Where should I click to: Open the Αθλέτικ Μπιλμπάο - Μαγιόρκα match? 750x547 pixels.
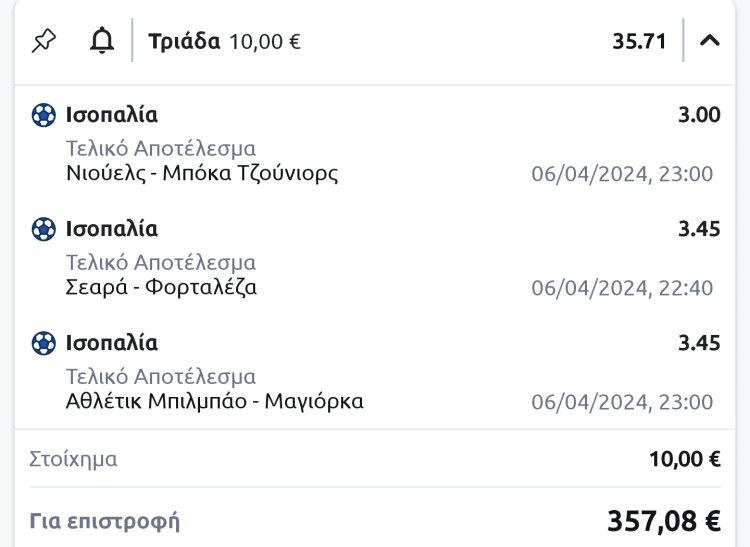pyautogui.click(x=215, y=401)
